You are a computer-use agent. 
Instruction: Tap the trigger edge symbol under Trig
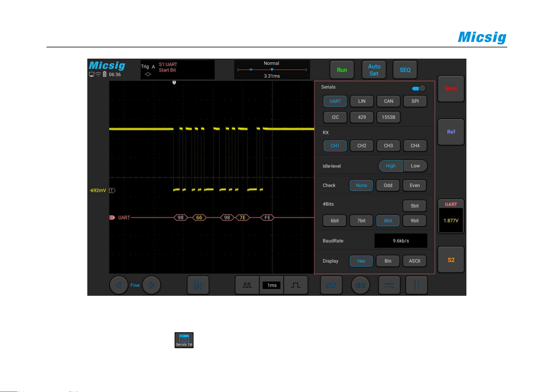point(148,74)
